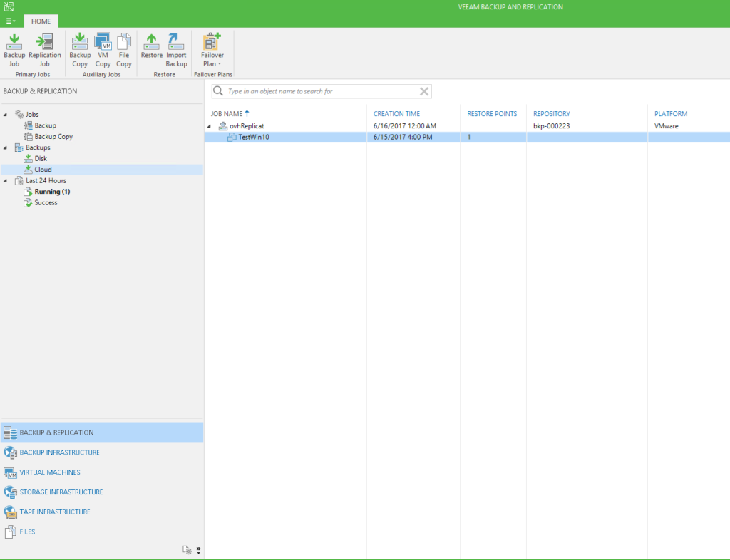Select Last 24 Hours node
This screenshot has height=560, width=730.
click(x=46, y=180)
